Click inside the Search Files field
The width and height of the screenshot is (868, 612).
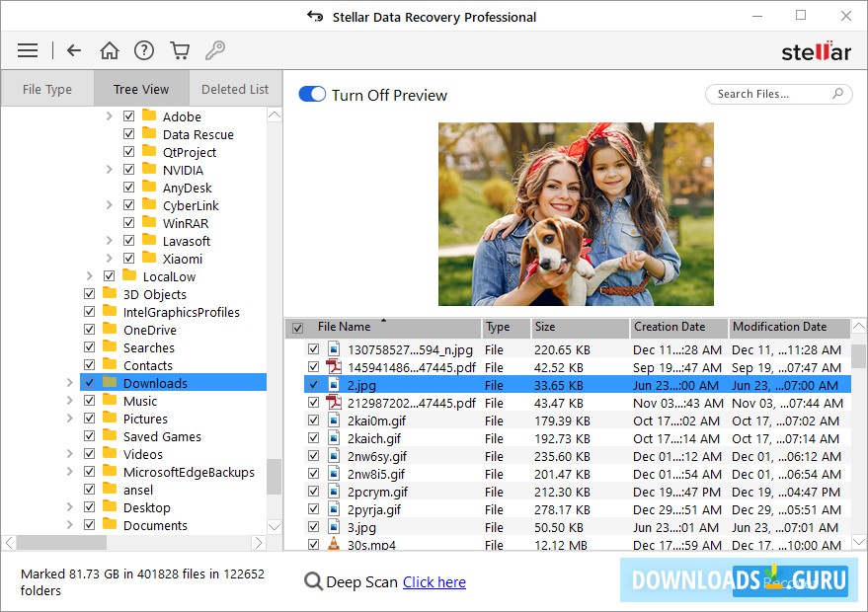pyautogui.click(x=770, y=94)
